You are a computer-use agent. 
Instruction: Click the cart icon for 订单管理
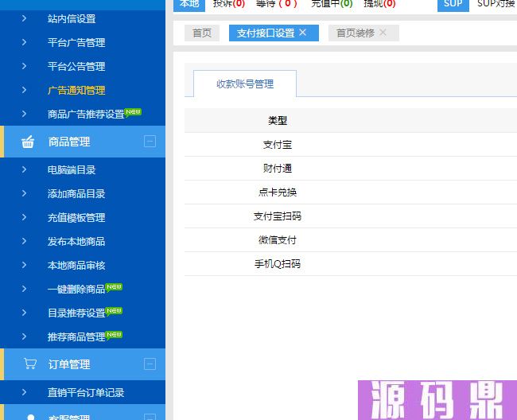point(30,364)
